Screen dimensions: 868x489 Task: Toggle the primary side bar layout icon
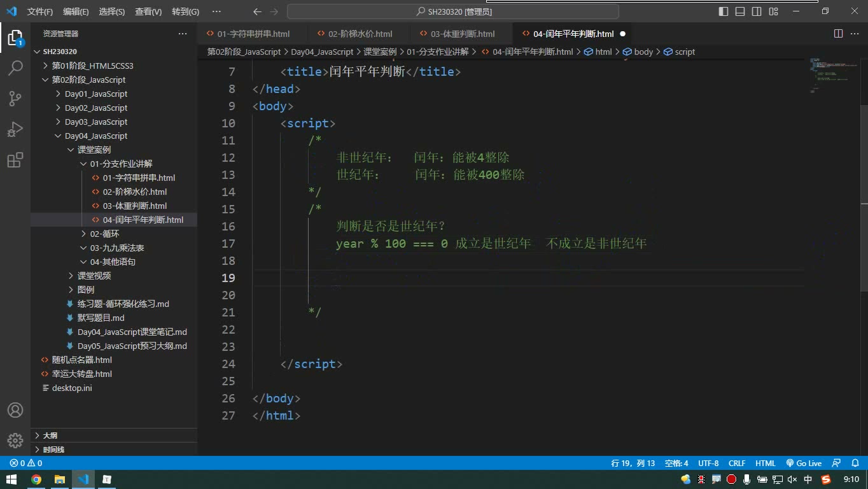[x=724, y=11]
